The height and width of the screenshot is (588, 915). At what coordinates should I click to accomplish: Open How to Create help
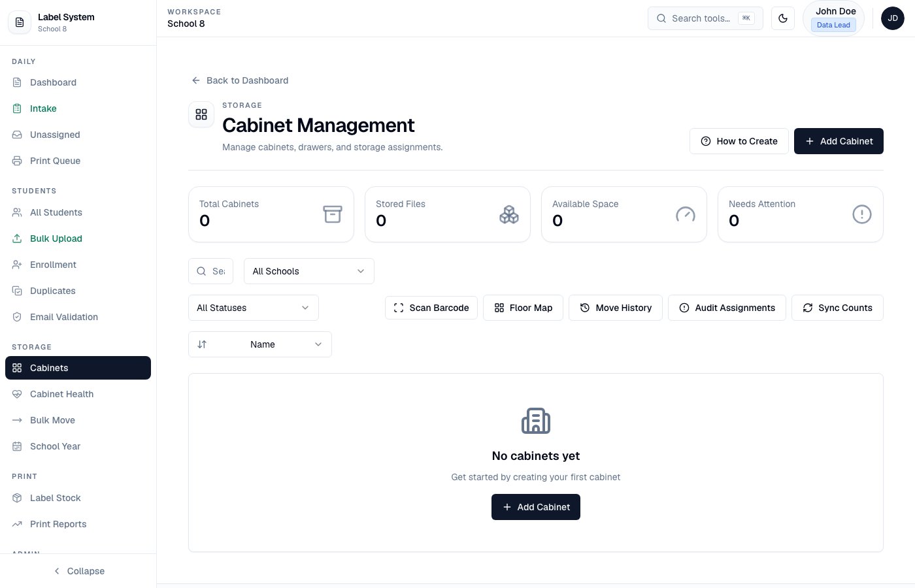pos(739,141)
